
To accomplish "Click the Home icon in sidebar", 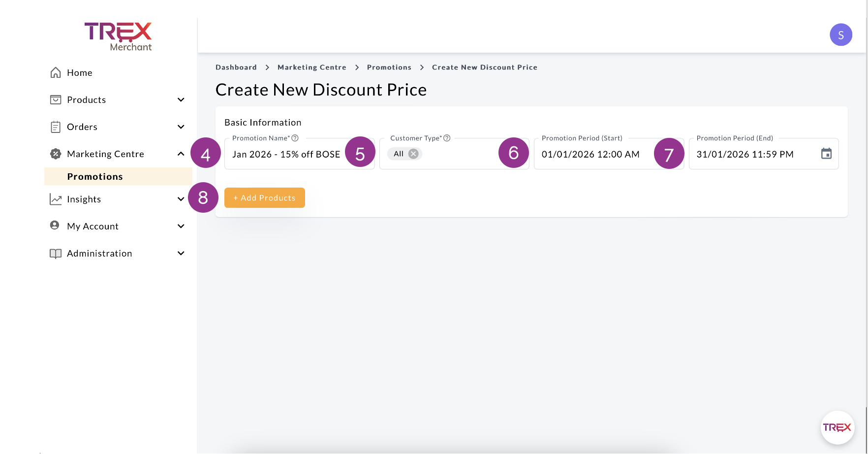I will pos(56,73).
